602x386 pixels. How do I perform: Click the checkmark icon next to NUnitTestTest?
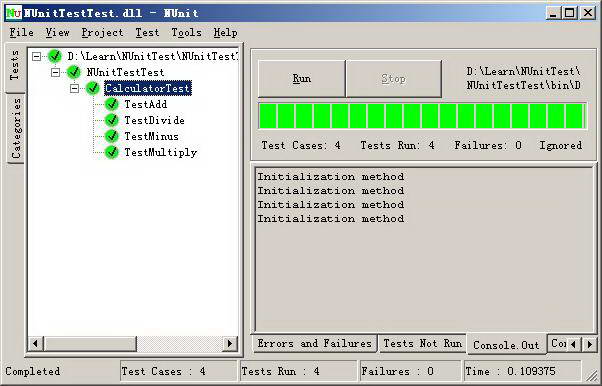tap(74, 72)
